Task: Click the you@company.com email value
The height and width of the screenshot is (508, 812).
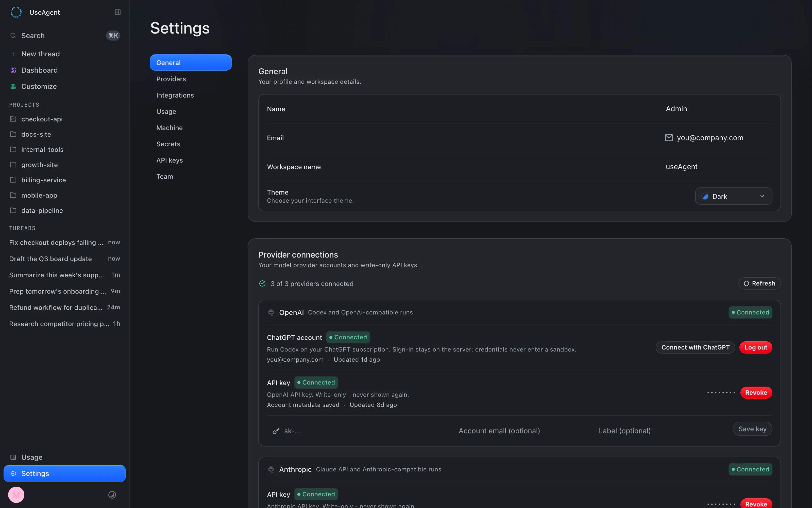Action: point(710,138)
